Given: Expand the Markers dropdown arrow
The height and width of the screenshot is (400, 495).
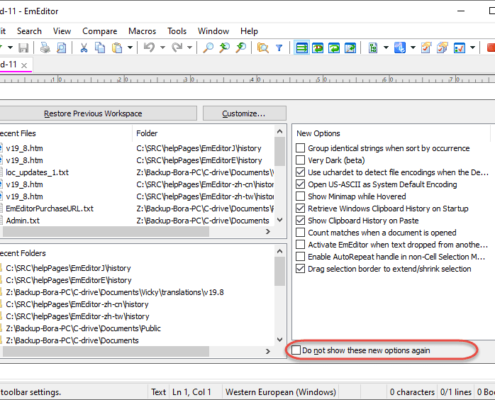Looking at the screenshot, I should point(413,48).
